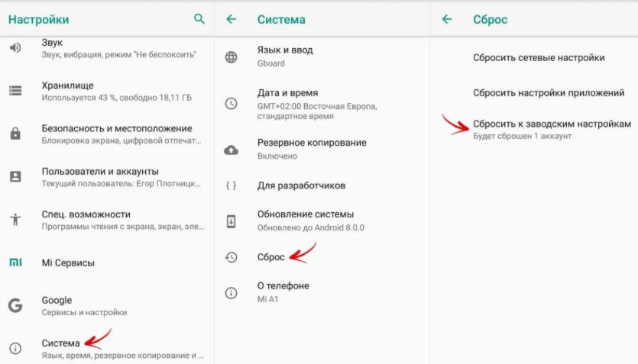Image resolution: width=638 pixels, height=364 pixels.
Task: Open О телефоне Mi A1 entry
Action: (x=322, y=292)
